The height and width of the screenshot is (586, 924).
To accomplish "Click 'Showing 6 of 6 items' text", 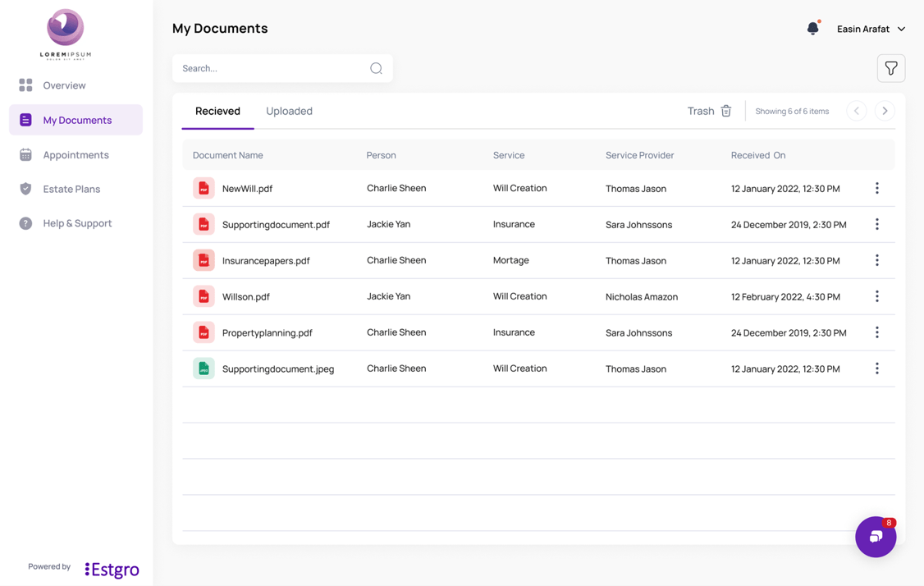I will coord(792,111).
